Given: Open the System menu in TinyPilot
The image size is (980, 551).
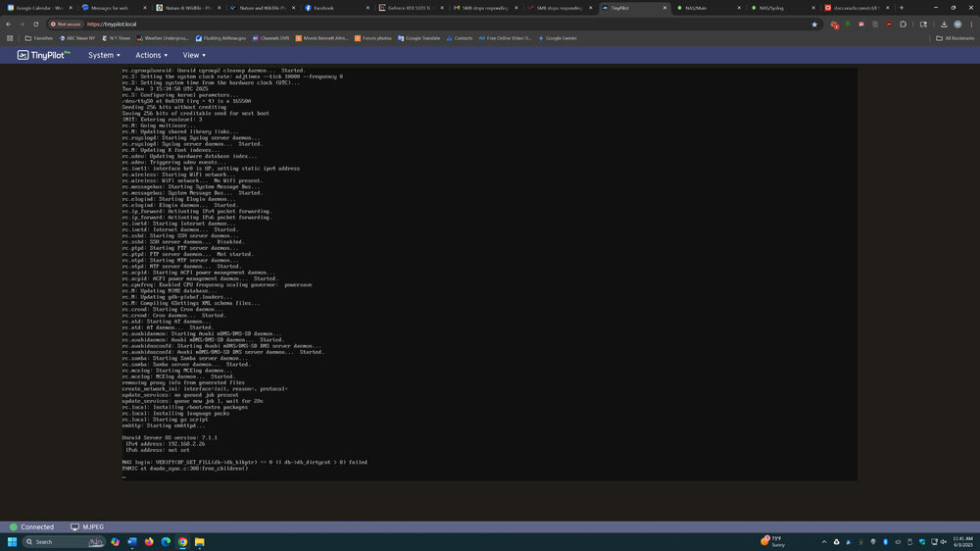Looking at the screenshot, I should [x=104, y=55].
